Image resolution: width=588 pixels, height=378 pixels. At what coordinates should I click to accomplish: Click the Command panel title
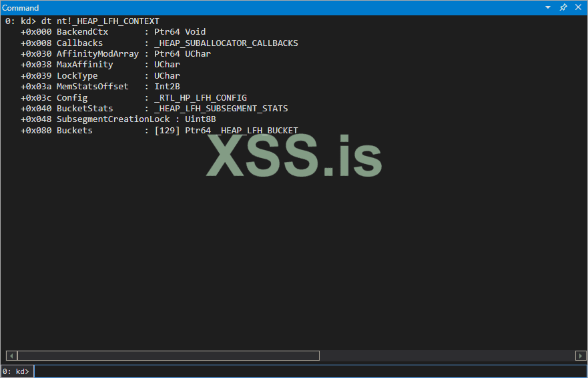(x=20, y=8)
